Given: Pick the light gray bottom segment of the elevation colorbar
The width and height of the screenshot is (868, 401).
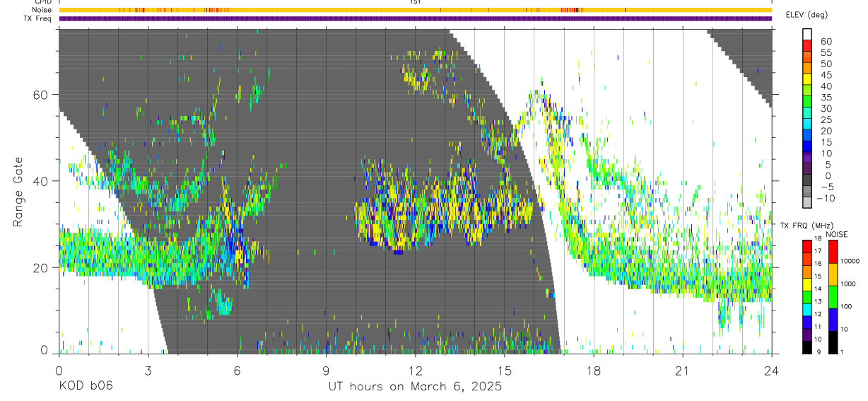Looking at the screenshot, I should (x=807, y=203).
